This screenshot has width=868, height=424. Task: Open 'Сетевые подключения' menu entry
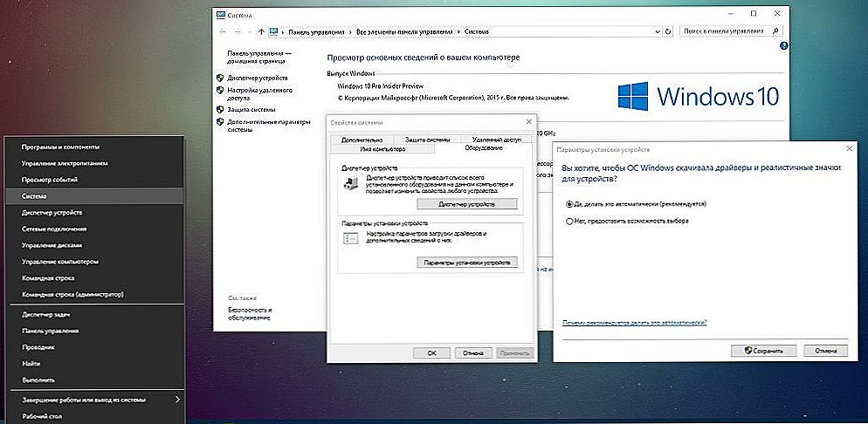tap(93, 229)
